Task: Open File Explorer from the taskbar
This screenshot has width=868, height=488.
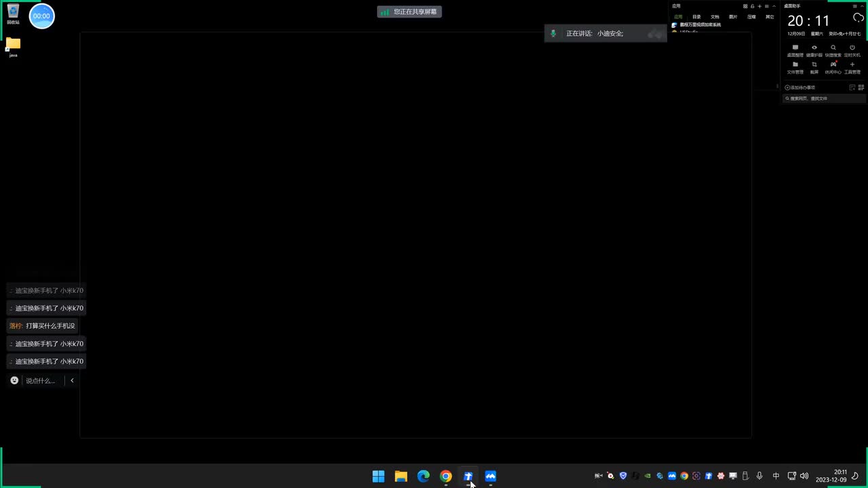Action: point(401,476)
